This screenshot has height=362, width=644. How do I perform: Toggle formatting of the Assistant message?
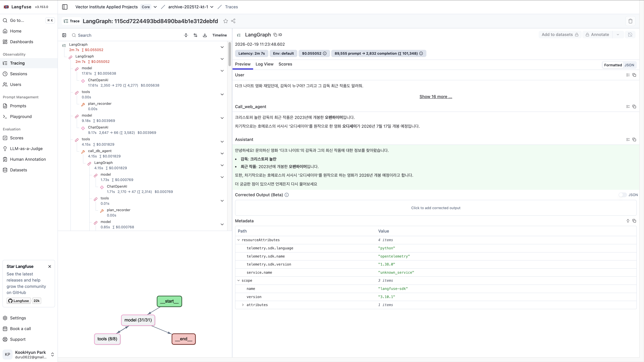(628, 139)
